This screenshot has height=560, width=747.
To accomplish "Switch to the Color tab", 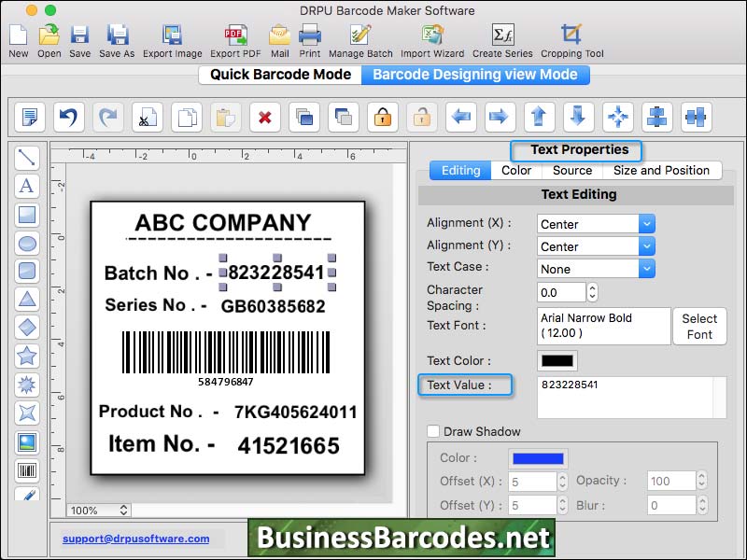I will [x=516, y=171].
